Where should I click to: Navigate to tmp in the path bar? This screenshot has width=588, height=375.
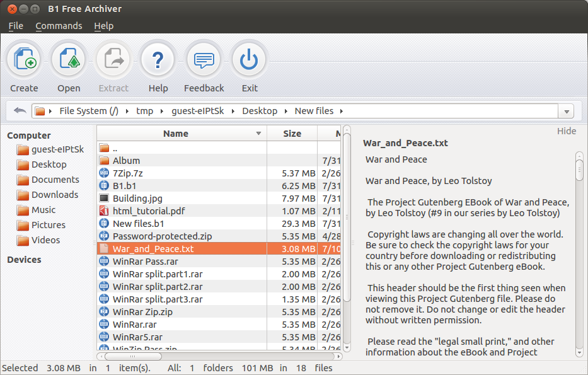145,111
